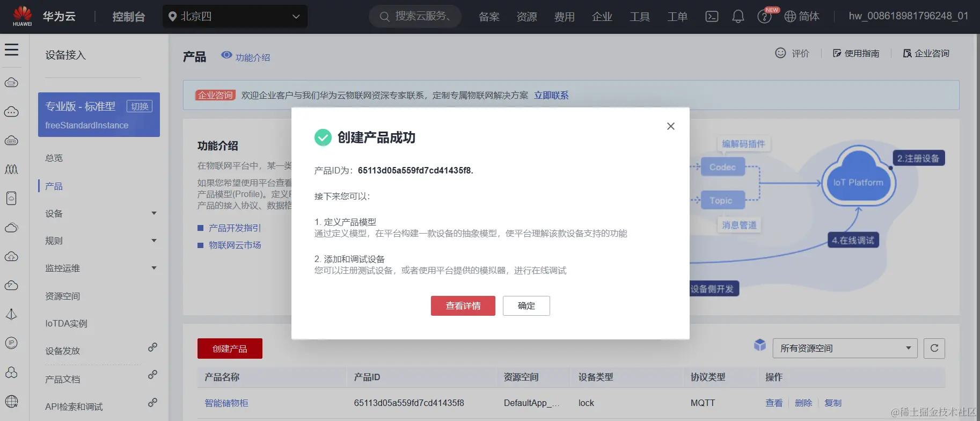Click the 产品ID column header
980x421 pixels.
coord(367,377)
